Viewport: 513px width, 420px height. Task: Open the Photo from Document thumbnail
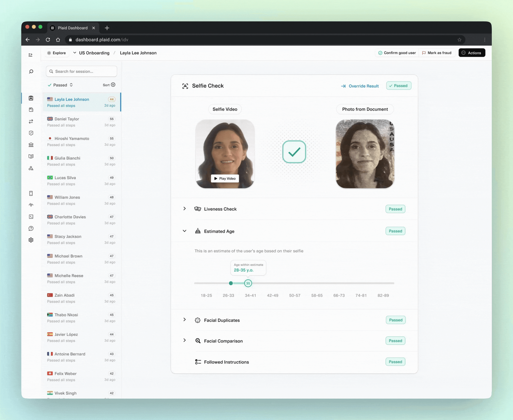[x=365, y=154]
